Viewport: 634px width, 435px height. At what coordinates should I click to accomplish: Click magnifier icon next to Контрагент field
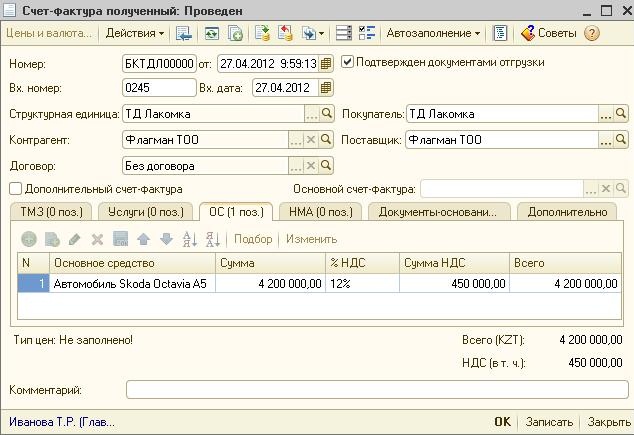tap(326, 140)
